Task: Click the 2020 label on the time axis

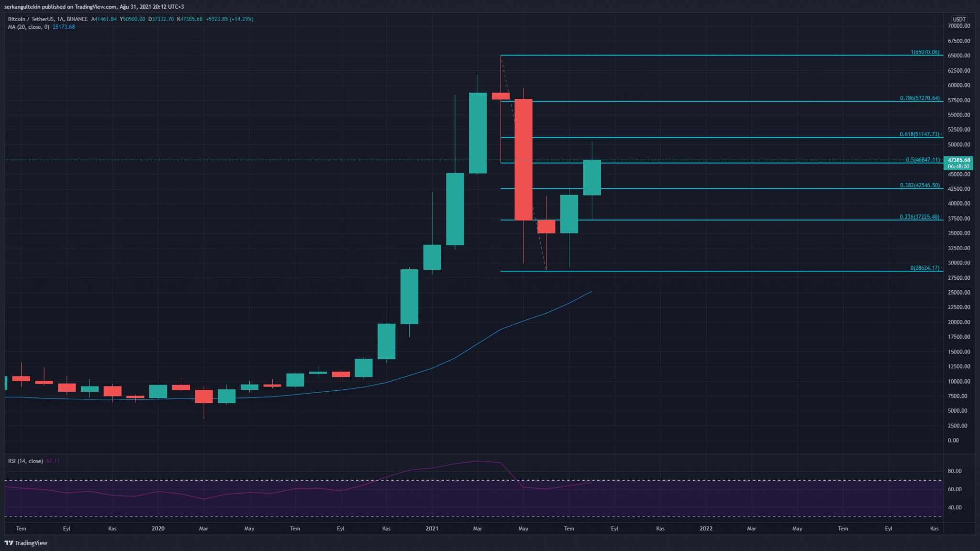Action: pyautogui.click(x=158, y=529)
